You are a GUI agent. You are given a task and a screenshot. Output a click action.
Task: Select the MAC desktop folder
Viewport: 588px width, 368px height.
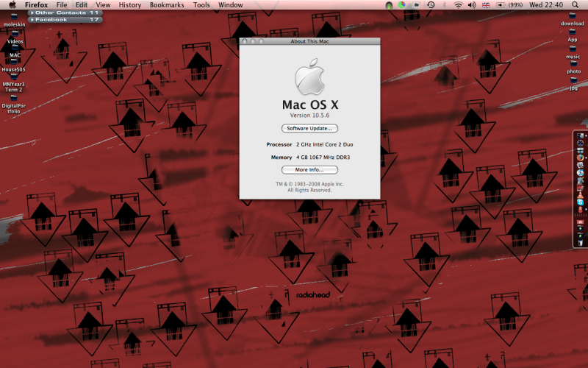click(15, 52)
